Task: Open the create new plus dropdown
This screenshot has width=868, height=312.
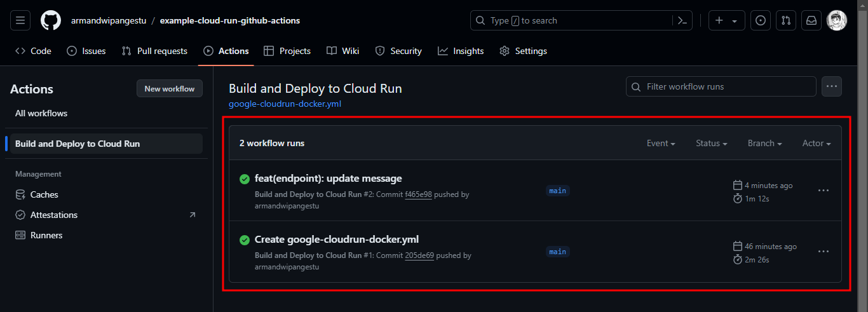Action: [x=726, y=20]
